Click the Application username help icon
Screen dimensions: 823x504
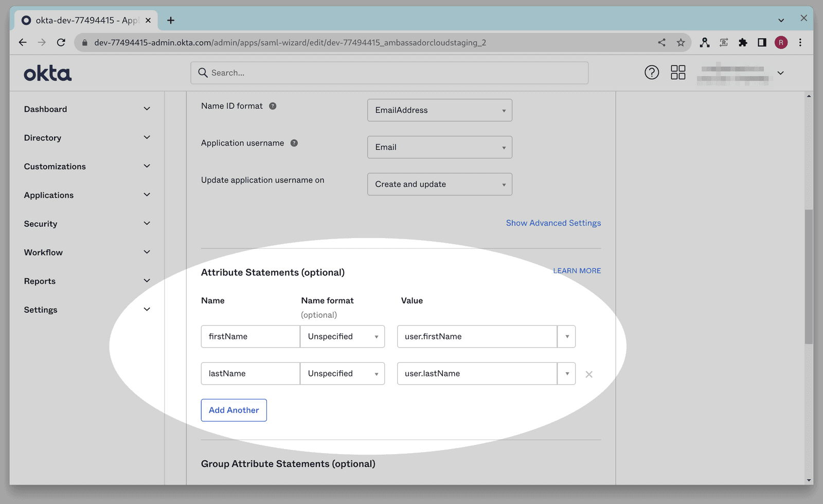point(294,143)
